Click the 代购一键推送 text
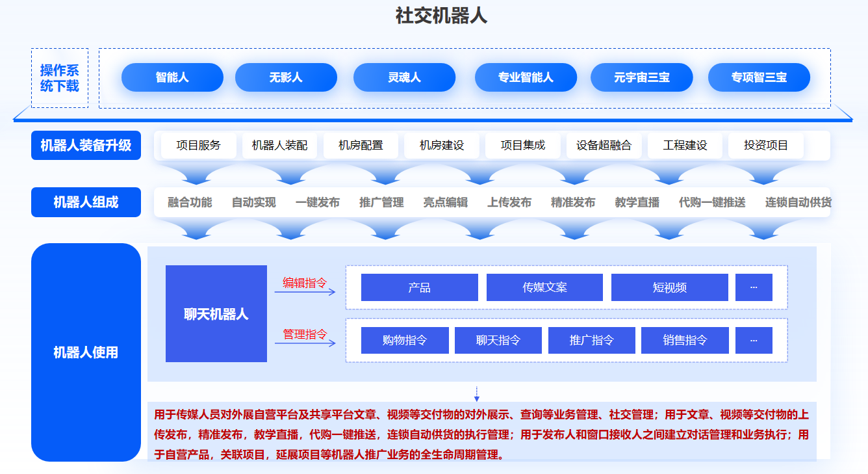 tap(712, 202)
